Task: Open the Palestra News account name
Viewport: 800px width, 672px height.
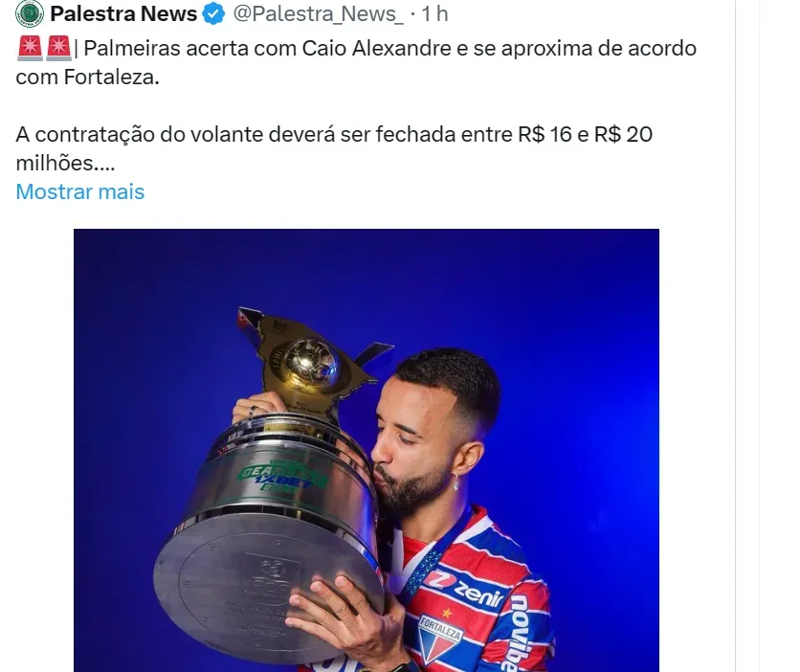Action: (x=123, y=13)
